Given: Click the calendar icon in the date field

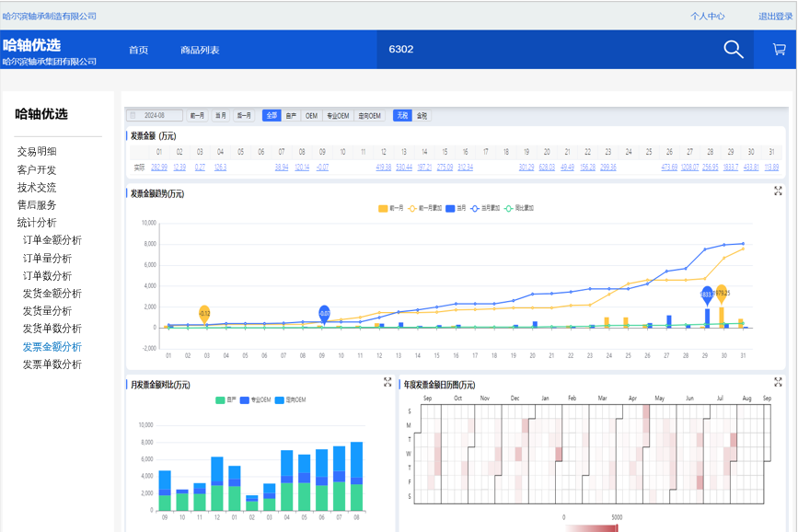Looking at the screenshot, I should click(133, 116).
